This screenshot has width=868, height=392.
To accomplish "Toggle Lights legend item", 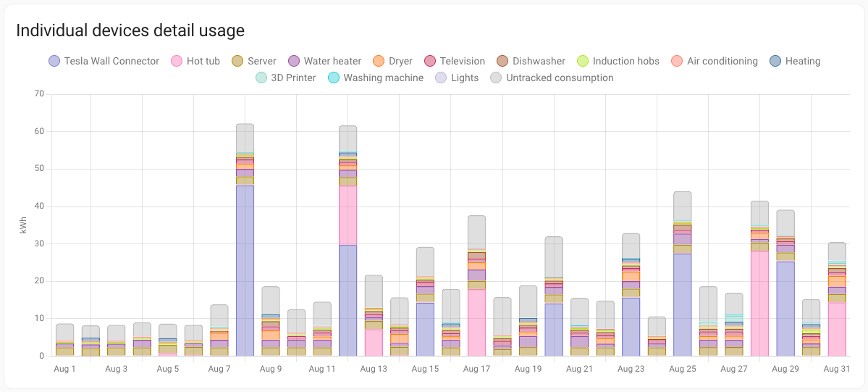I will tap(456, 78).
